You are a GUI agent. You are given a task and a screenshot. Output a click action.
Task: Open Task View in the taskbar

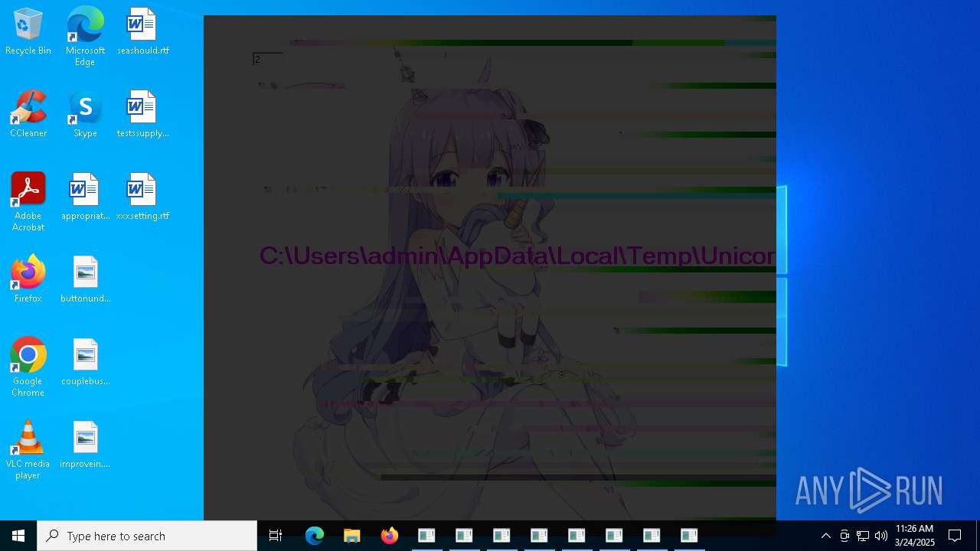coord(276,536)
